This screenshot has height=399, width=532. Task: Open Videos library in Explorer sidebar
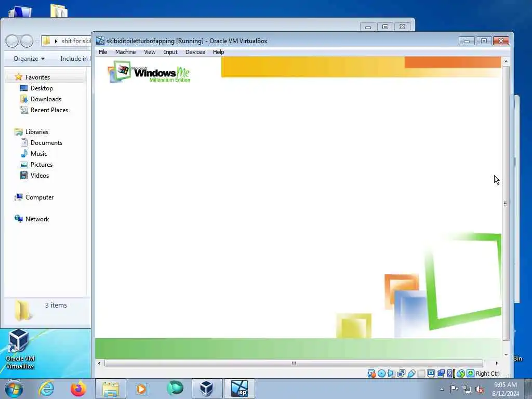pyautogui.click(x=39, y=176)
